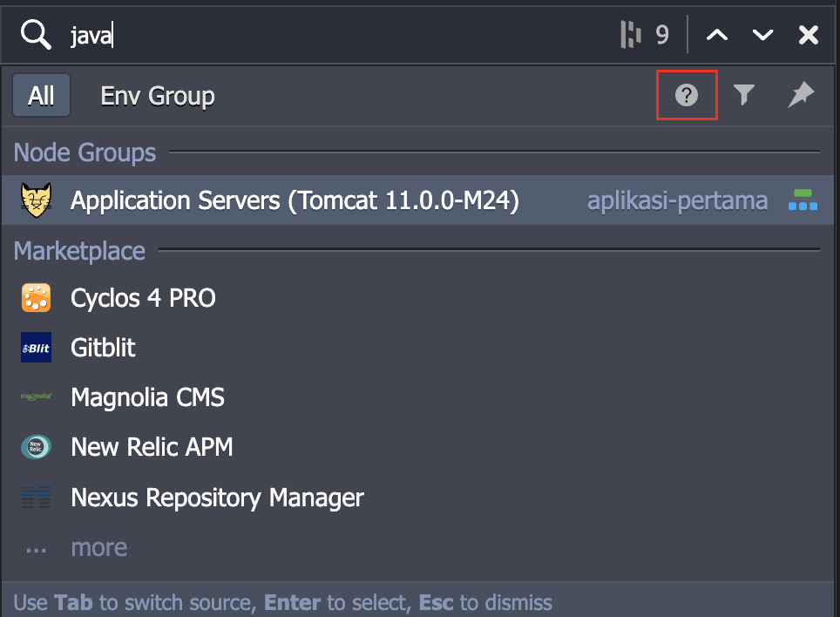Click the Gitblit logo icon
The height and width of the screenshot is (617, 840).
36,348
